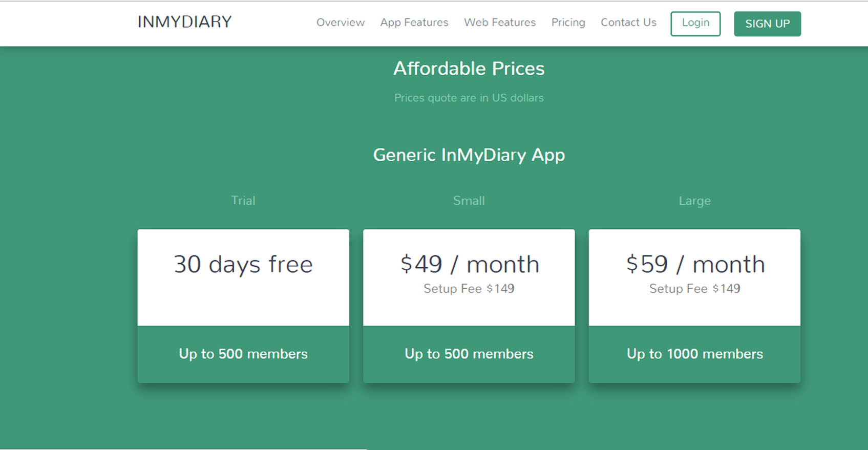Click Setup Fee $149 under $49 plan

pos(469,289)
